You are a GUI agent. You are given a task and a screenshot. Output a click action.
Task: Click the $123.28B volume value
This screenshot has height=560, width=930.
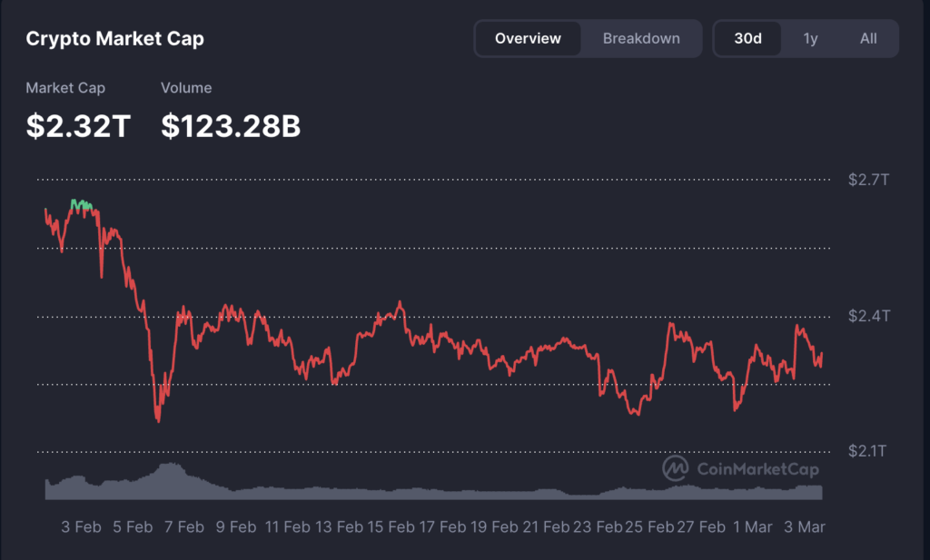coord(231,126)
